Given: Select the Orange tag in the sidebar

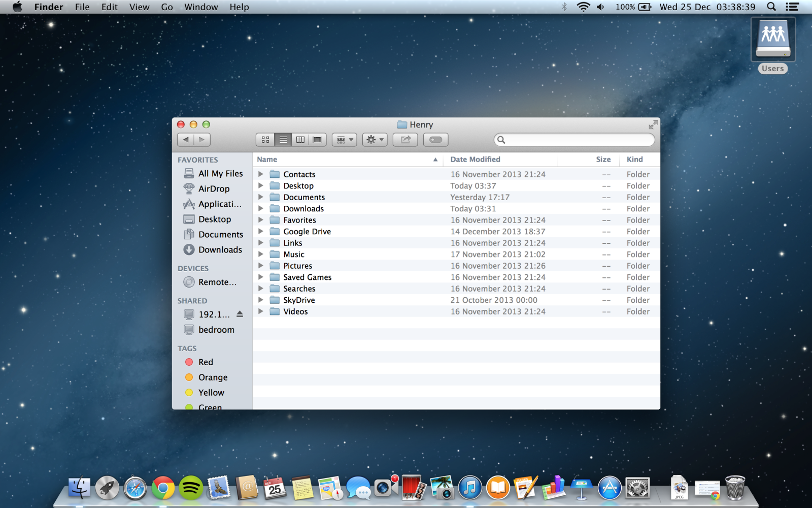Looking at the screenshot, I should (206, 377).
